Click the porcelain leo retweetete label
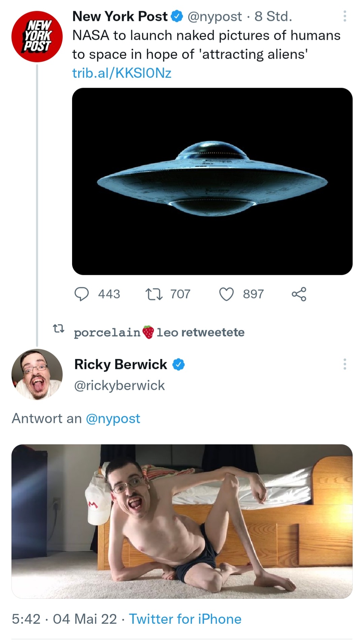362x644 pixels. (x=159, y=332)
